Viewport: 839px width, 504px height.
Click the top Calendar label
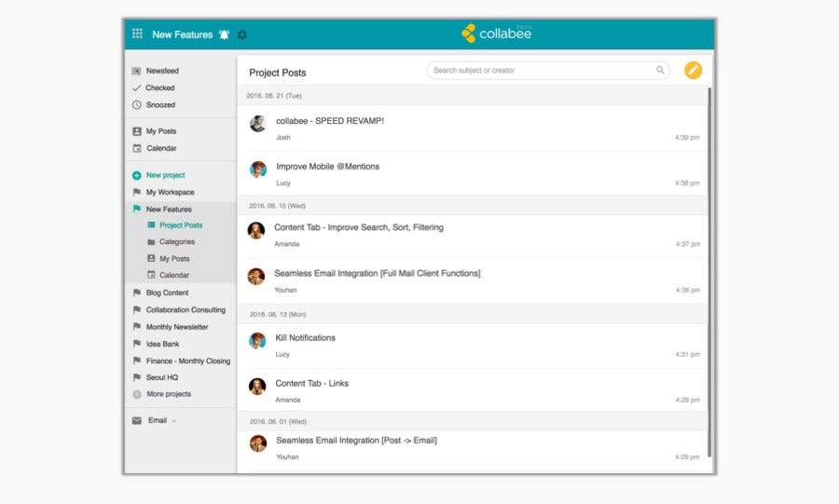(161, 148)
